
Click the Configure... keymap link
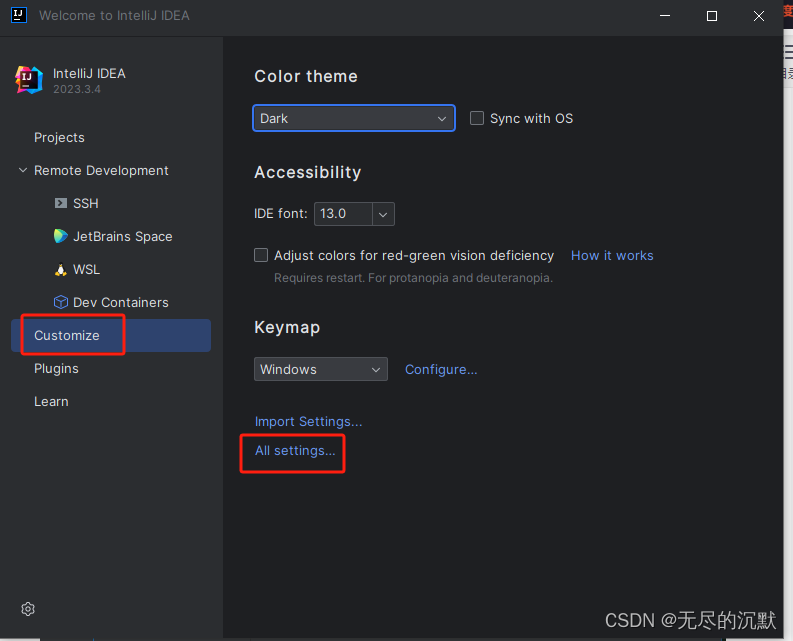point(441,369)
